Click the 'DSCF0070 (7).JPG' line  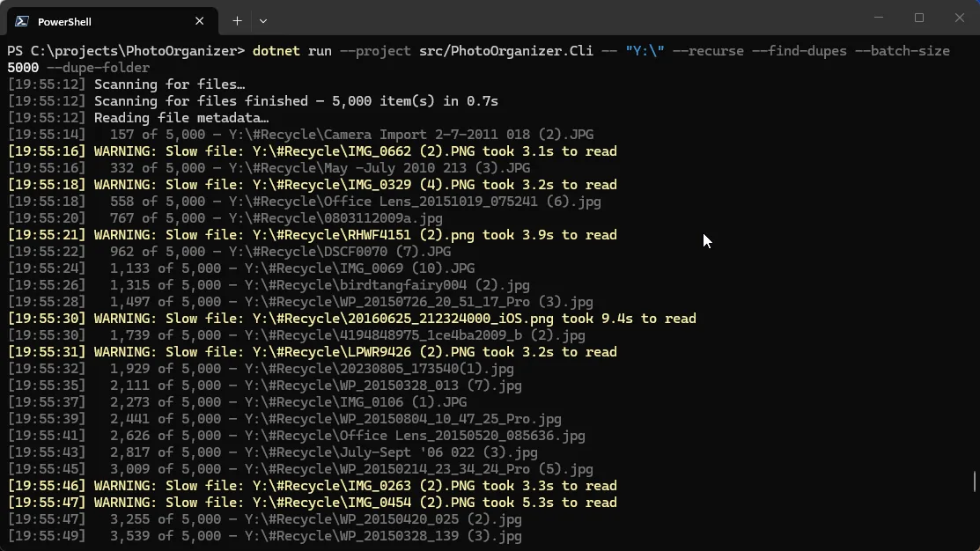(230, 252)
